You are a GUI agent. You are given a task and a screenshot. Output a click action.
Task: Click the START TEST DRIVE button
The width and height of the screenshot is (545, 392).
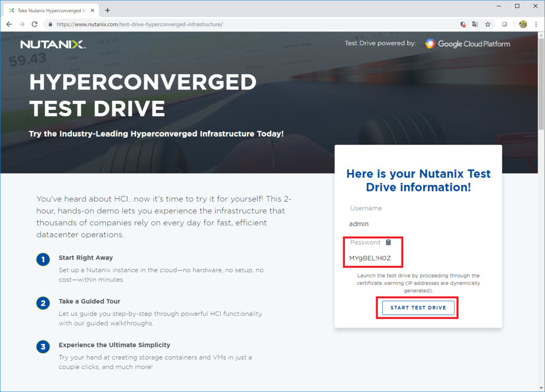418,307
